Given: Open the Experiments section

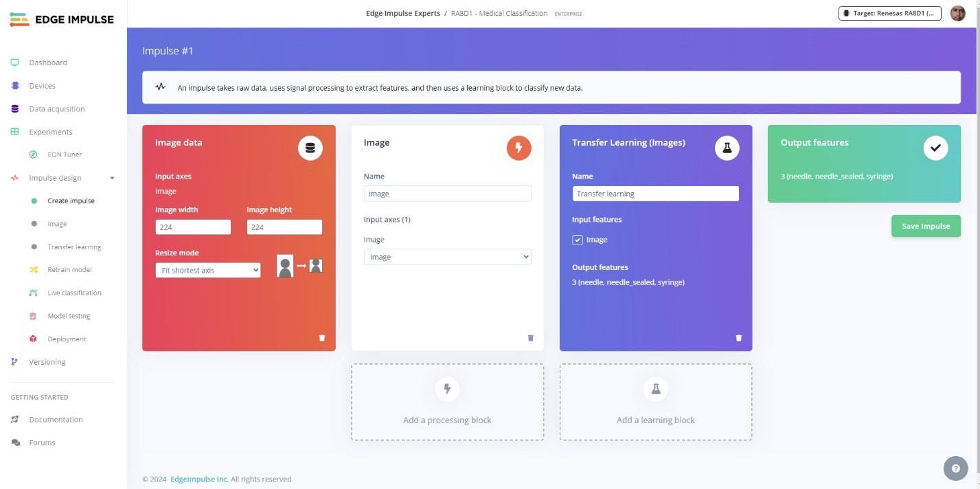Looking at the screenshot, I should click(51, 132).
